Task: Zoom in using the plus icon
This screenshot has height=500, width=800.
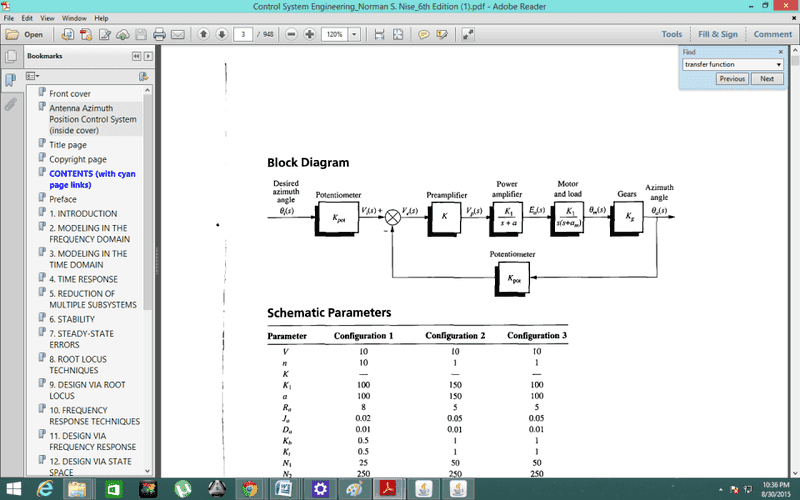Action: [x=310, y=34]
